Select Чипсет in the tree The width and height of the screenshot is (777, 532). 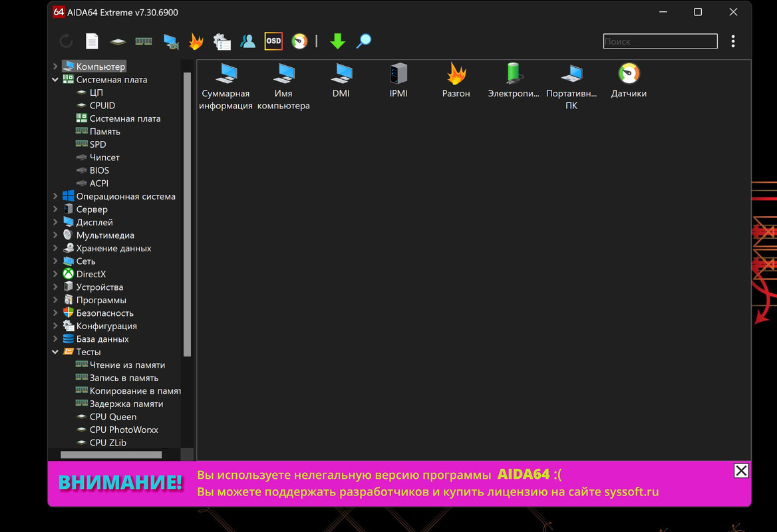point(98,157)
